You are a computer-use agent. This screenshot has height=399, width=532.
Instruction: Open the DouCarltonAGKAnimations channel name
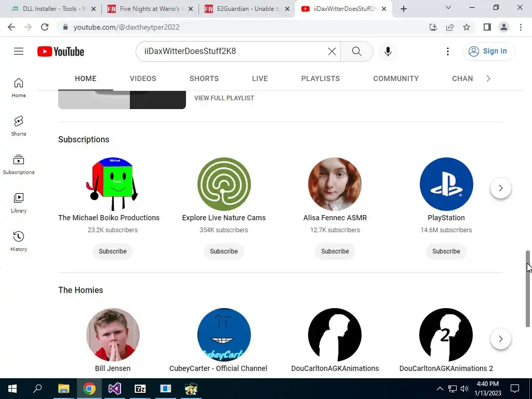click(335, 368)
